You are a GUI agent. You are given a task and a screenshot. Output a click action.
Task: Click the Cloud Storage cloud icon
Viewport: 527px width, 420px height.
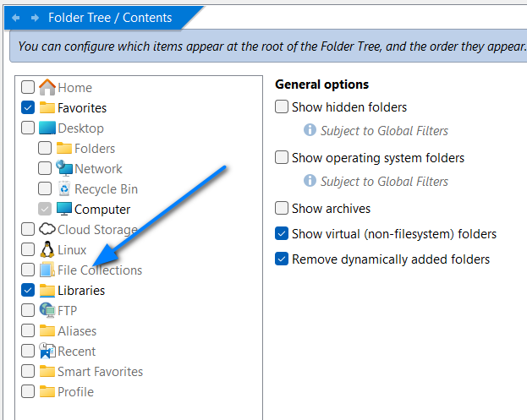point(47,229)
